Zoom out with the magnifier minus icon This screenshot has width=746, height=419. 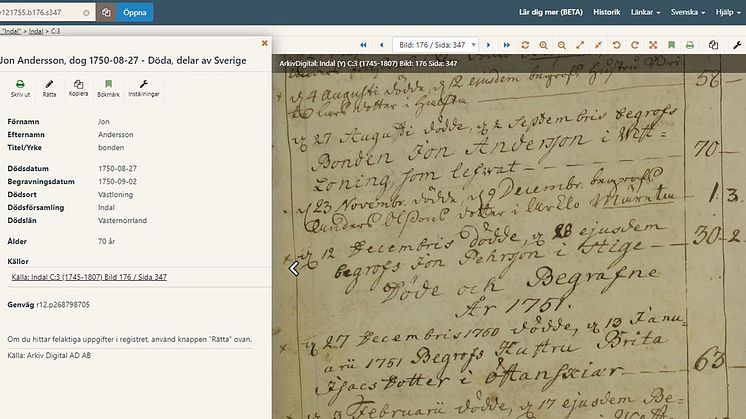(562, 46)
